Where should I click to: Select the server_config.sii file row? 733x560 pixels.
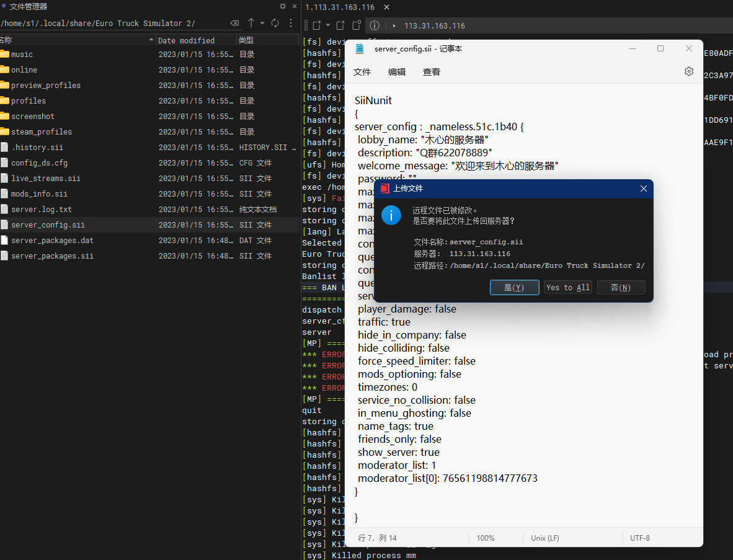tap(149, 224)
